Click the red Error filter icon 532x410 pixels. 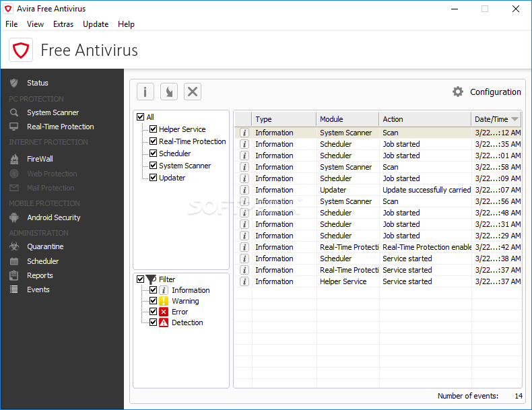pos(164,312)
